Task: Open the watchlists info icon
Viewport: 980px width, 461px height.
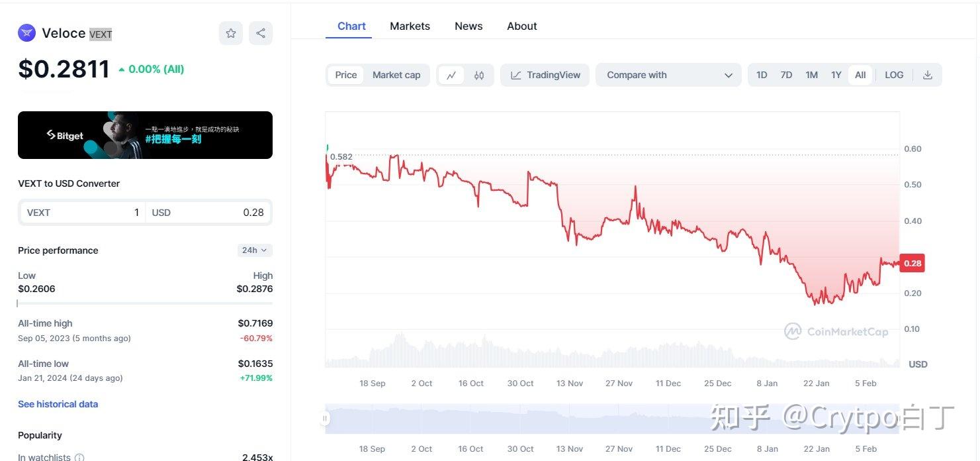Action: (x=79, y=457)
